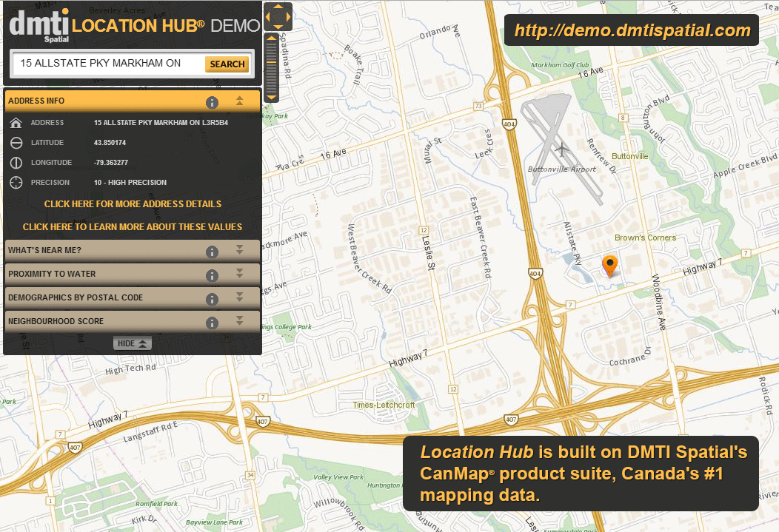Viewport: 779px width, 532px height.
Task: Hide the side panel with Hide button
Action: 133,343
